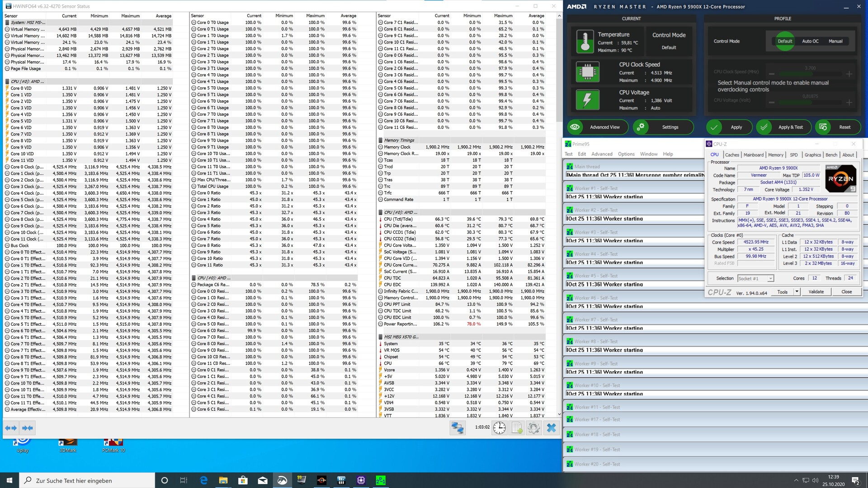This screenshot has width=868, height=488.
Task: Switch control mode to Manual
Action: 835,41
